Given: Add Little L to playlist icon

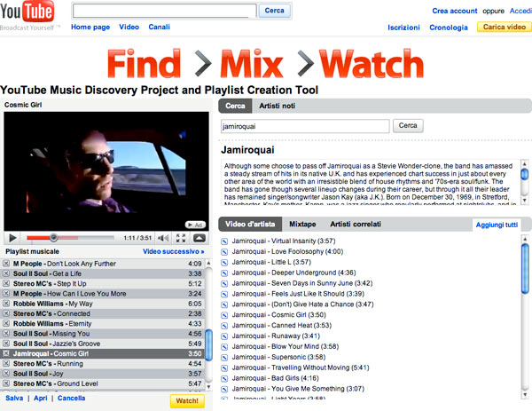Looking at the screenshot, I should tap(224, 262).
